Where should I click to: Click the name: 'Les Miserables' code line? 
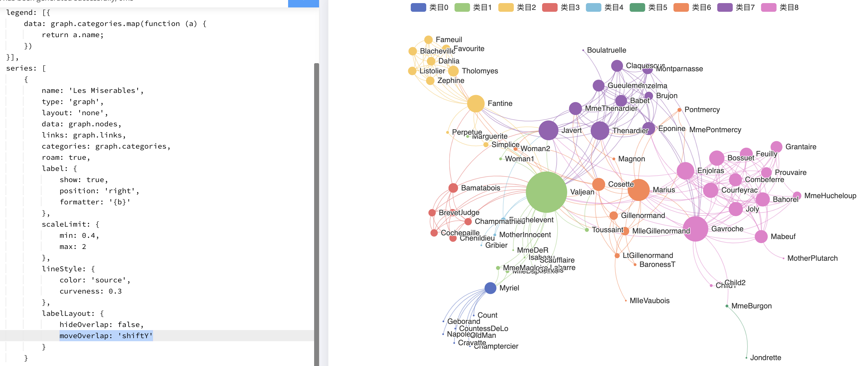[93, 91]
